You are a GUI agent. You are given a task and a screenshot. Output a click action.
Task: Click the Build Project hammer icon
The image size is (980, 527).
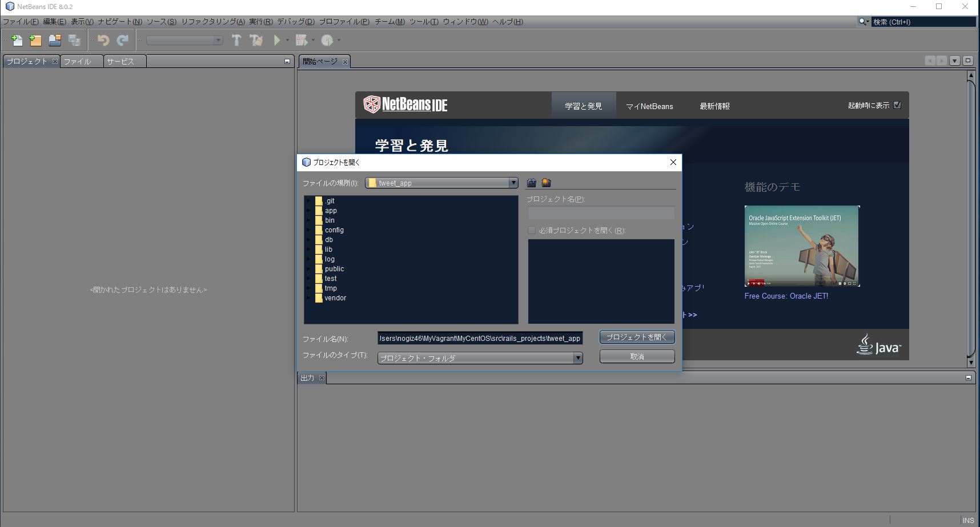click(x=237, y=40)
